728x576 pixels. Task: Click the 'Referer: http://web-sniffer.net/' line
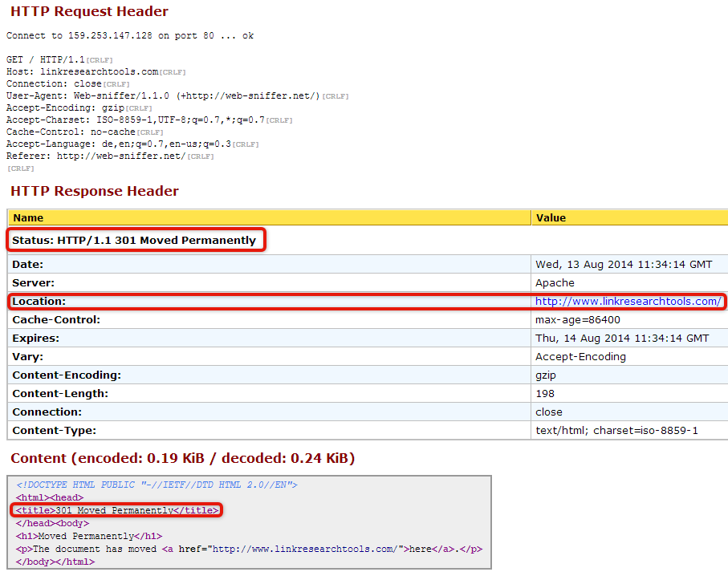click(x=110, y=156)
